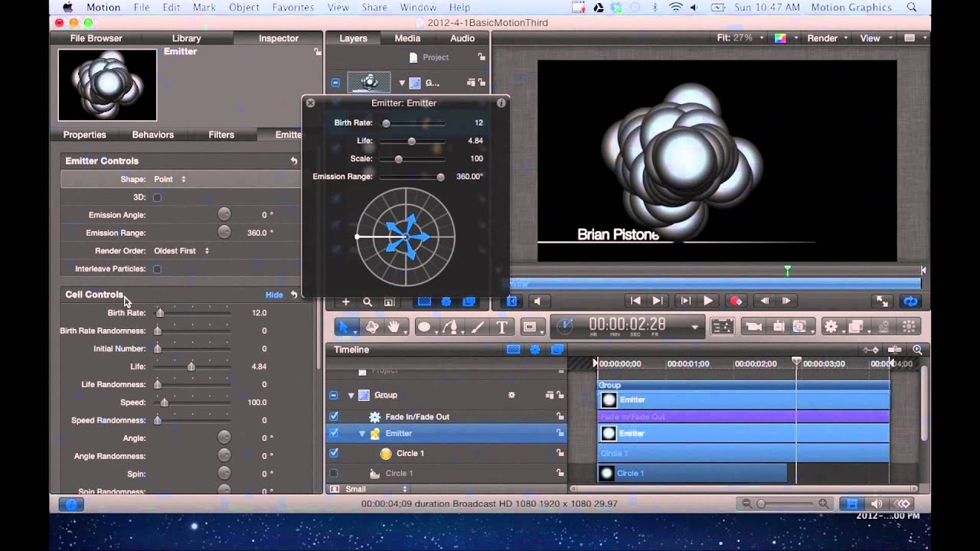
Task: Choose the 3D Transform tool
Action: 372,327
